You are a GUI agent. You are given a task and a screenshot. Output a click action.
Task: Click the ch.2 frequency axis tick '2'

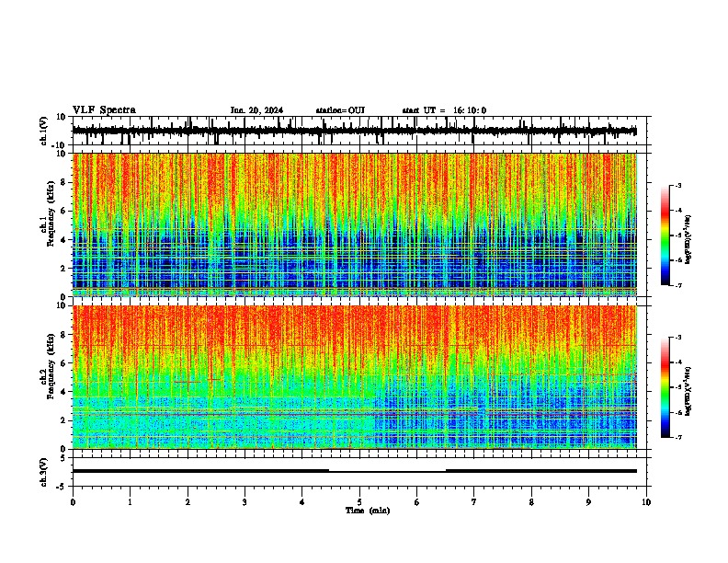click(63, 420)
